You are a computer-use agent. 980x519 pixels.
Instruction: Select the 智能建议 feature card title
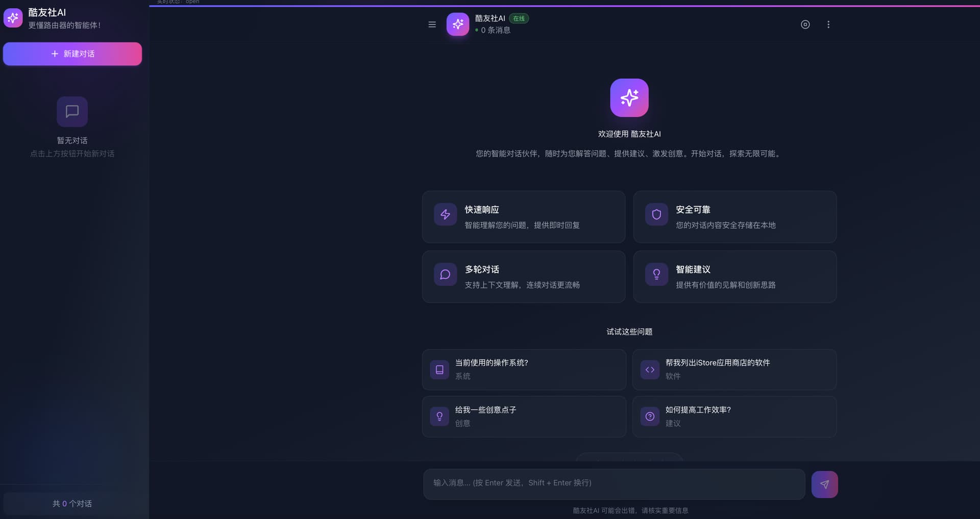[x=693, y=269]
